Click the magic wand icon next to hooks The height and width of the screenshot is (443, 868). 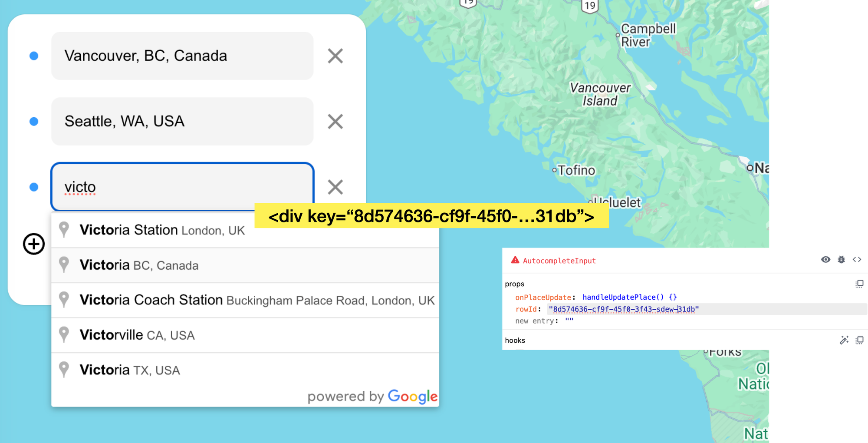tap(845, 340)
